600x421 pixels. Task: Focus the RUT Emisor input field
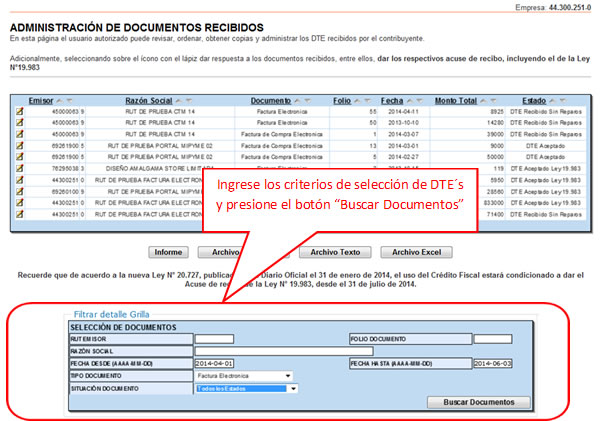tap(214, 339)
